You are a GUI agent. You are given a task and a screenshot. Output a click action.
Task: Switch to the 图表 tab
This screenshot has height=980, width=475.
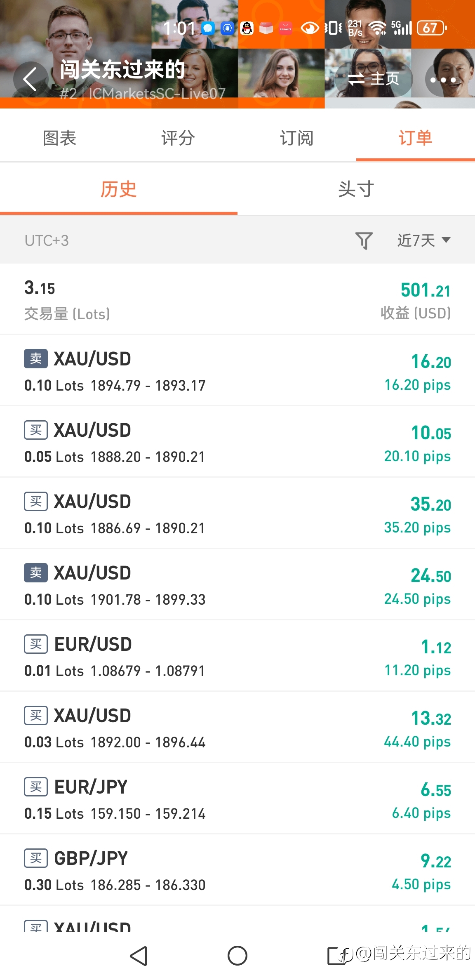59,138
